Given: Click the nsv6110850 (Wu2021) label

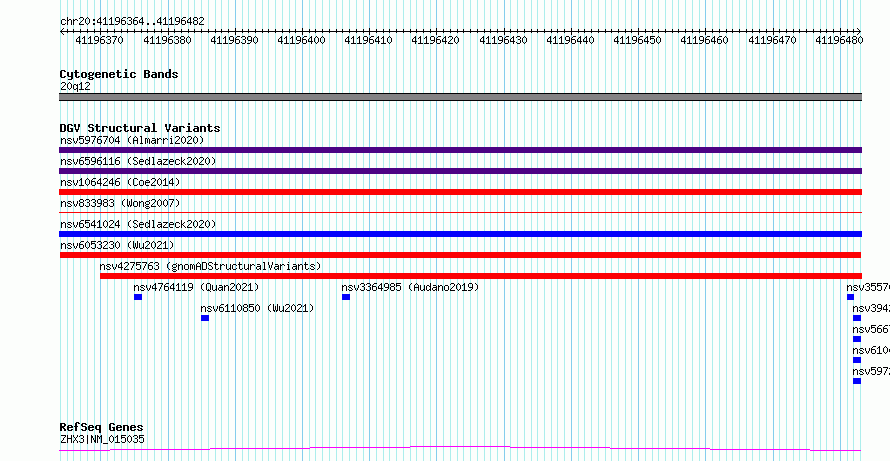Looking at the screenshot, I should pyautogui.click(x=257, y=308).
